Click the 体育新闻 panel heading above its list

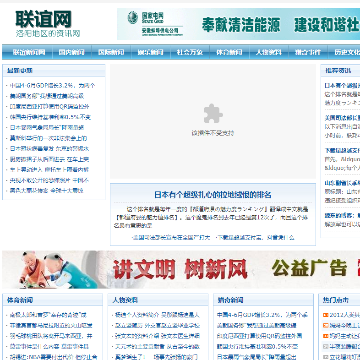20,300
